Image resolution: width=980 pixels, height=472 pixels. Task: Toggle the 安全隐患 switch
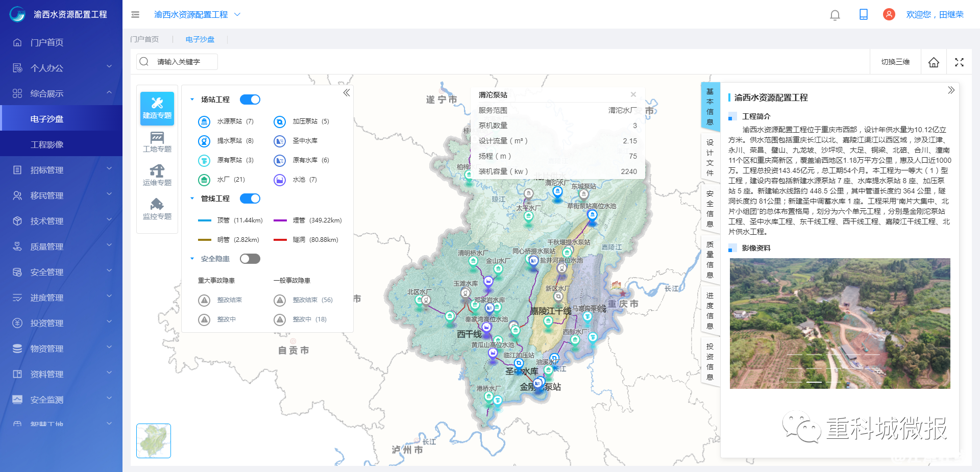[x=250, y=259]
